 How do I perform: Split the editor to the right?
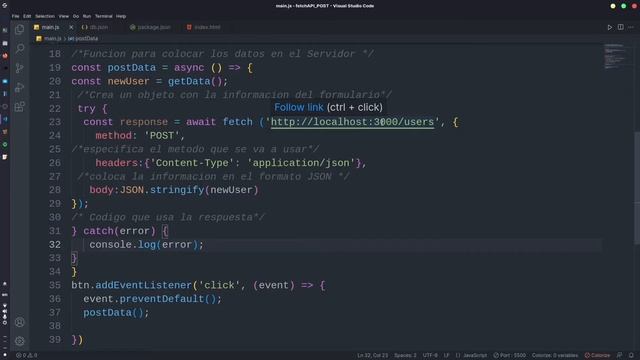(x=620, y=27)
